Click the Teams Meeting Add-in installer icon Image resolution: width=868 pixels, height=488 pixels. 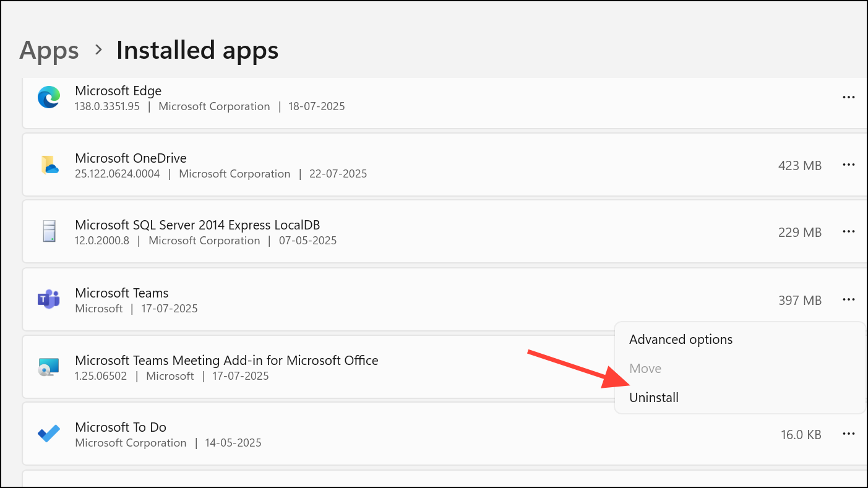click(x=49, y=367)
